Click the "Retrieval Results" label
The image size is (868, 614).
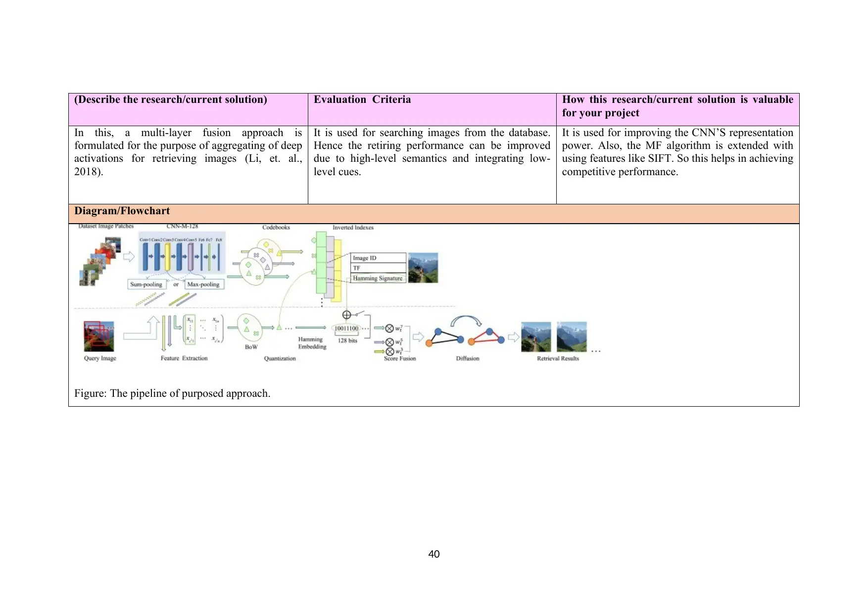(x=558, y=358)
